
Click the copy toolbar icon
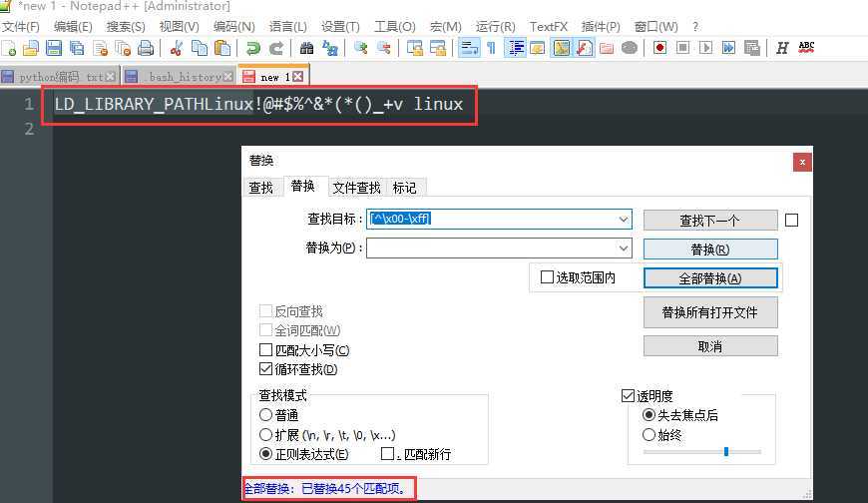click(200, 48)
